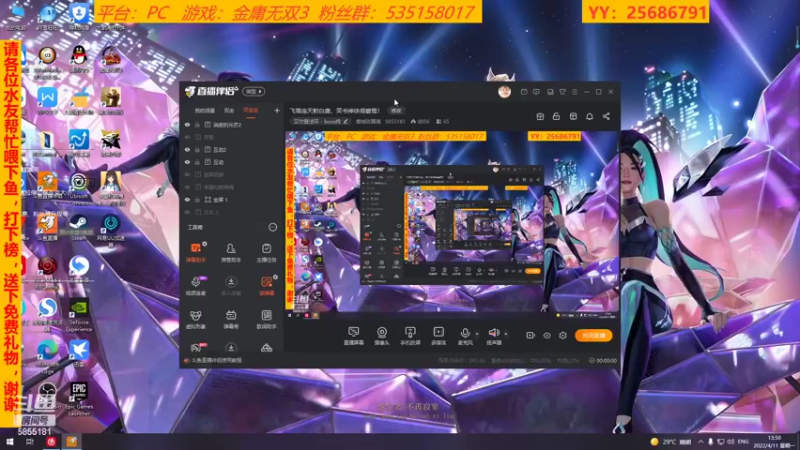Open Steam desktop shortcut

[x=79, y=227]
